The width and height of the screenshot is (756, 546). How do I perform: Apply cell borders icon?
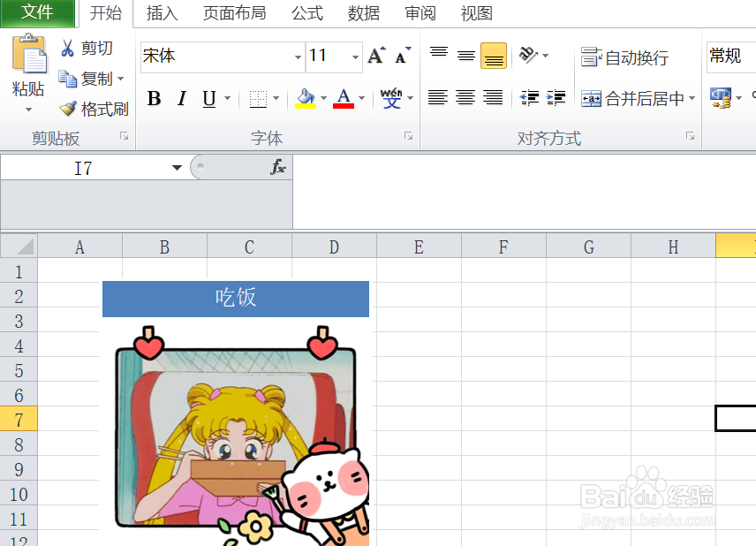(258, 98)
